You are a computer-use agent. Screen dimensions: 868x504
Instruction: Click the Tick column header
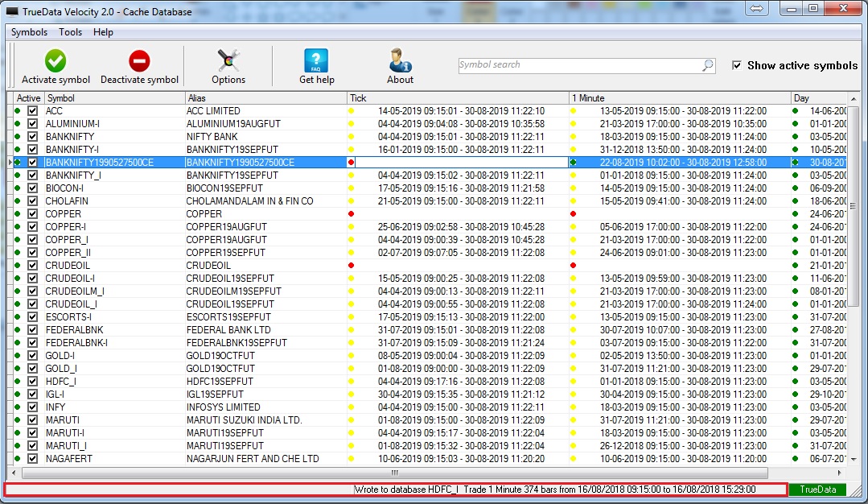pos(458,98)
